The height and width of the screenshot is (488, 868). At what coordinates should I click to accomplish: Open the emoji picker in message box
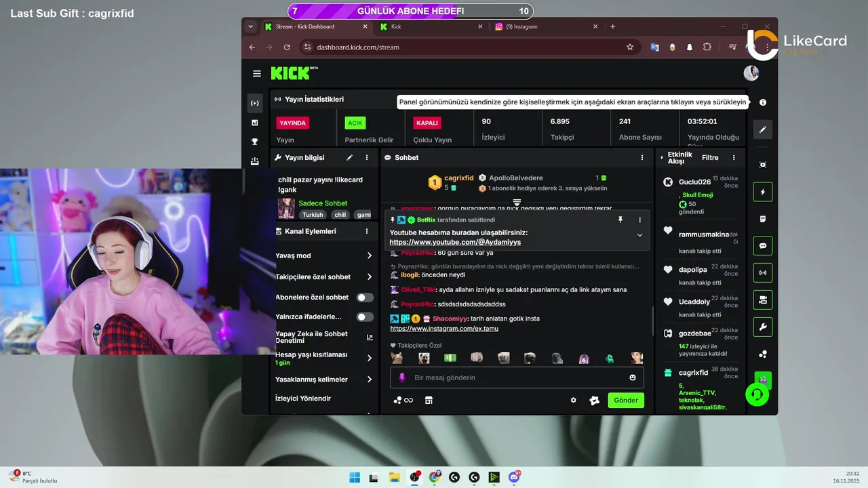tap(633, 378)
